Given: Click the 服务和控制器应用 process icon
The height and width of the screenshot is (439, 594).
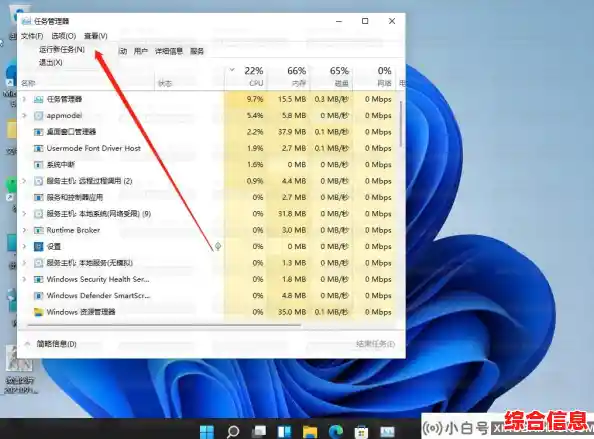Looking at the screenshot, I should pyautogui.click(x=38, y=197).
